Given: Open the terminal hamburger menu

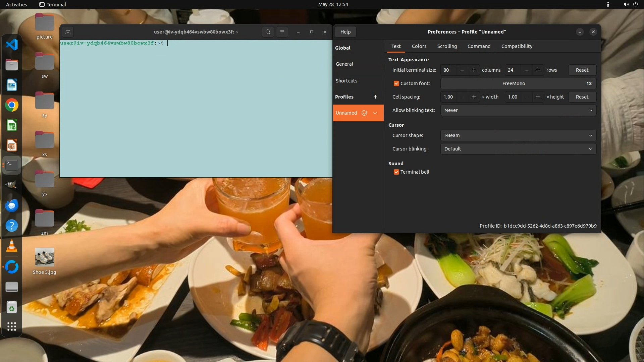Looking at the screenshot, I should 282,32.
